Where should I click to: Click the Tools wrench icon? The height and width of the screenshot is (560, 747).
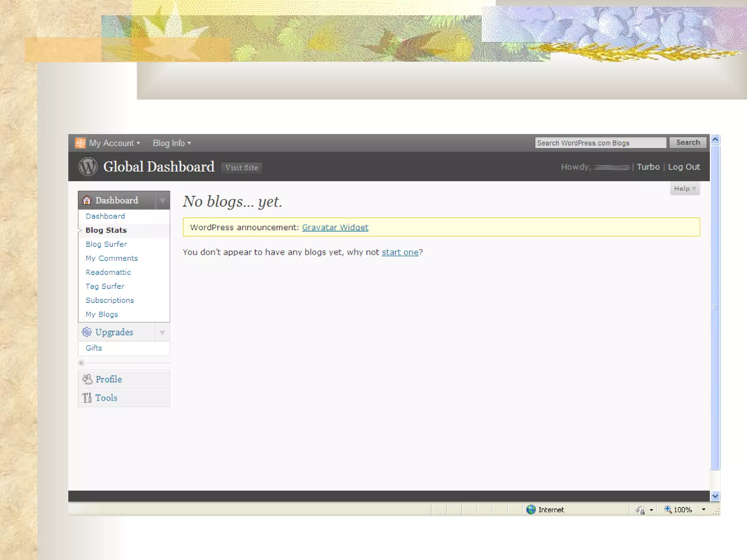point(87,398)
